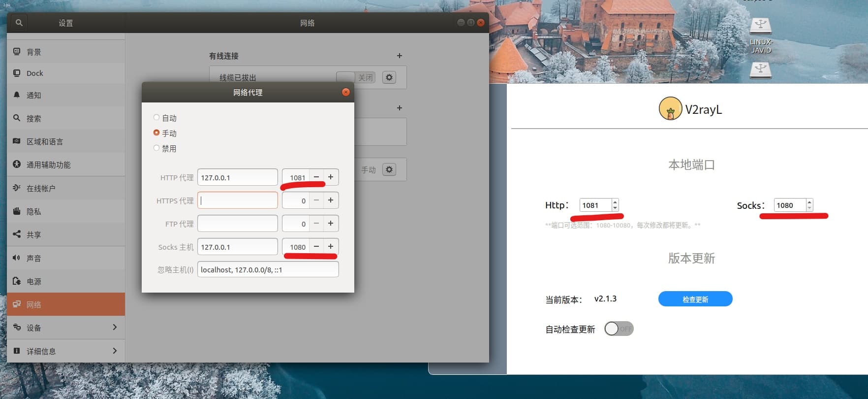Viewport: 868px width, 399px height.
Task: Open the second USB drive desktop icon
Action: (761, 70)
